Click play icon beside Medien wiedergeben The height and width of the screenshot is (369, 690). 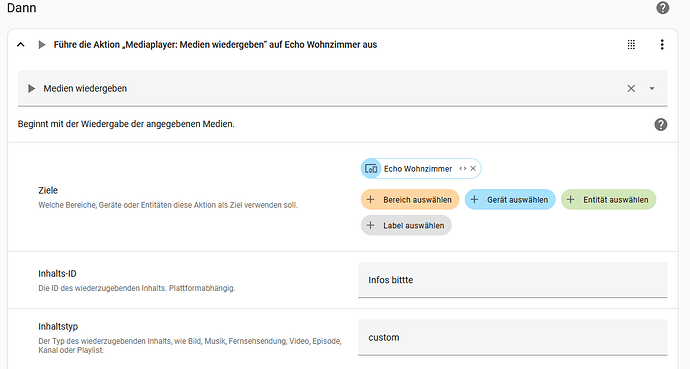point(31,88)
